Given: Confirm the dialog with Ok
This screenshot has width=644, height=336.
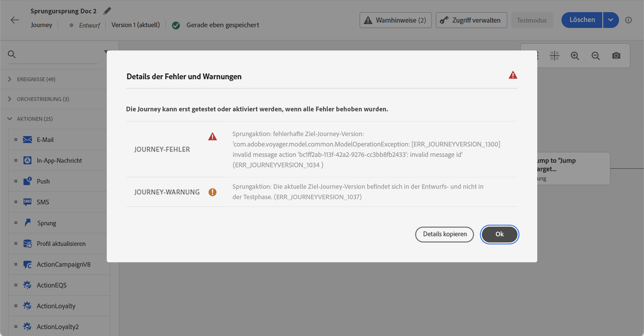Looking at the screenshot, I should pyautogui.click(x=499, y=234).
